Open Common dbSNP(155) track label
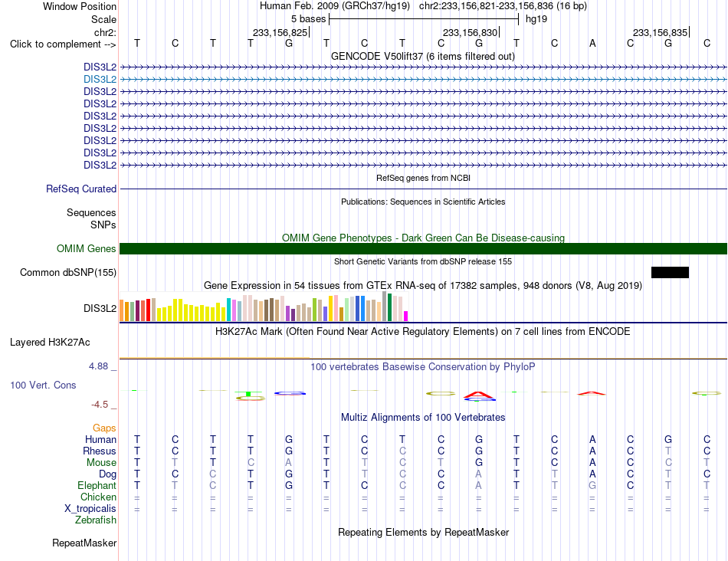This screenshot has height=561, width=728. [x=68, y=273]
